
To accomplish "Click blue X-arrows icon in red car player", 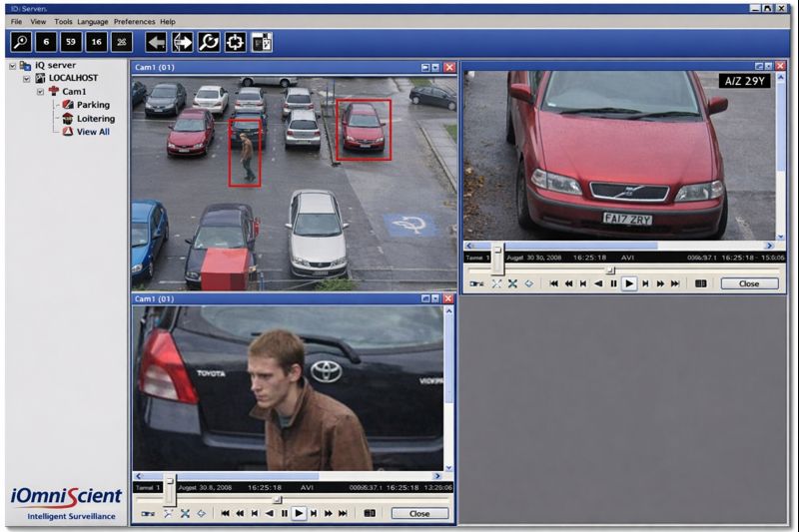I will 512,283.
